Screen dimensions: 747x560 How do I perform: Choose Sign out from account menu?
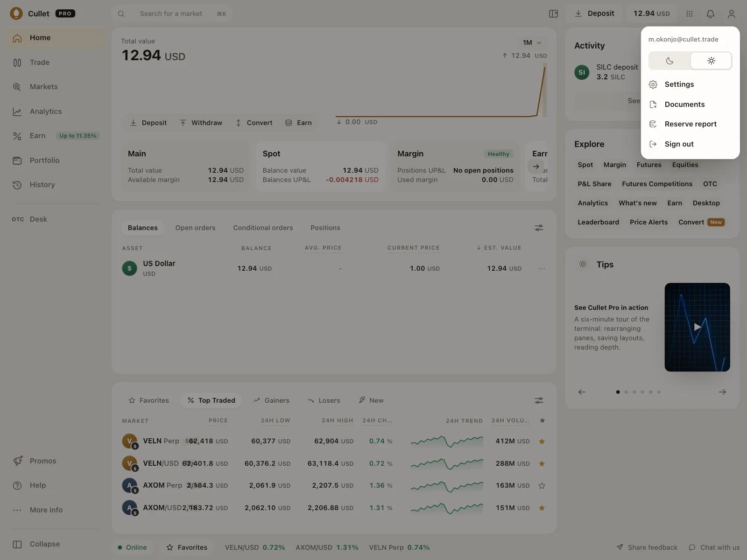click(x=690, y=144)
